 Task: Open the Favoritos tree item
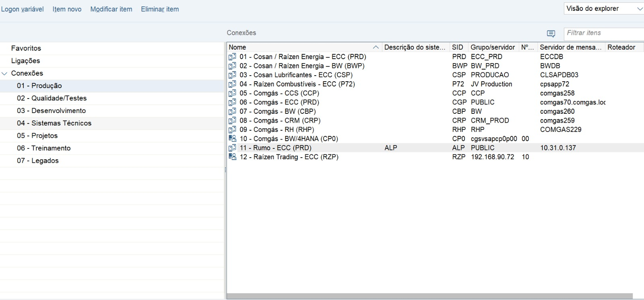pos(26,48)
